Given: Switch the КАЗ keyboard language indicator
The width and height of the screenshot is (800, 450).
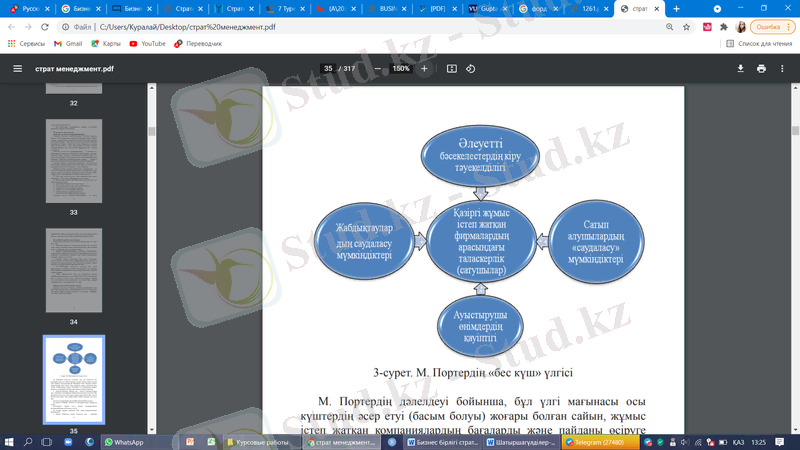Looking at the screenshot, I should pos(738,442).
